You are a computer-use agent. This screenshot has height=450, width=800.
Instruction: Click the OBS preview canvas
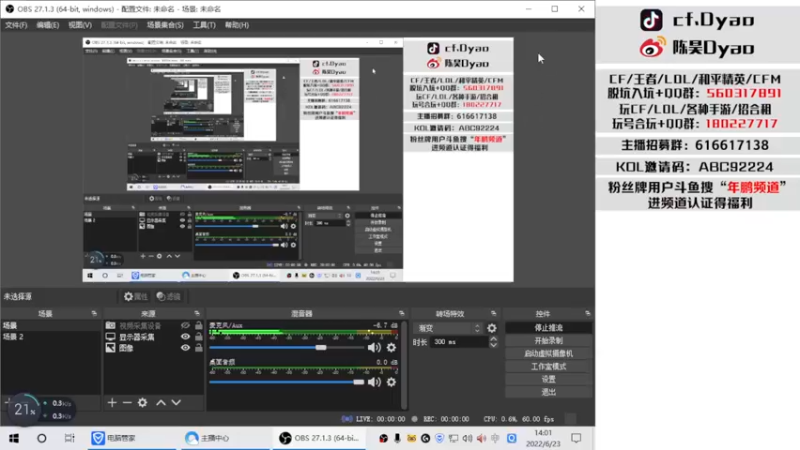click(x=298, y=159)
